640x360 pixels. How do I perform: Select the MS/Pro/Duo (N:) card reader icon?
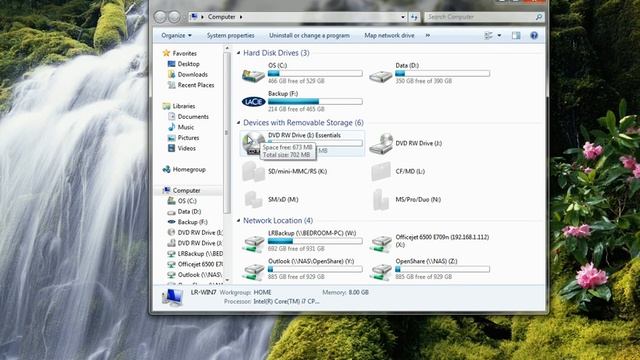(381, 200)
